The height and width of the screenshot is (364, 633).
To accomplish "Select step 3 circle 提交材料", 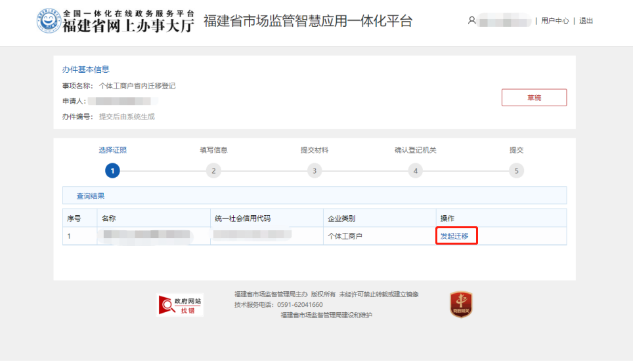I will tap(315, 171).
